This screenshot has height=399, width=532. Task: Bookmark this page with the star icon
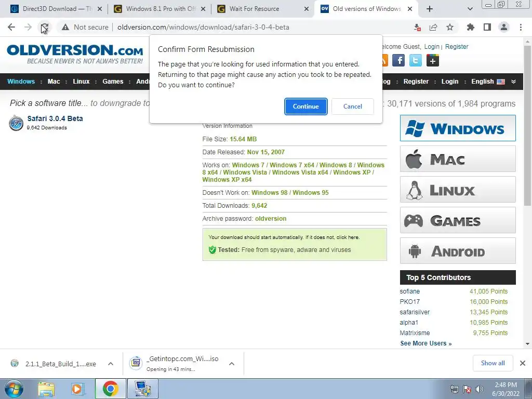click(450, 27)
